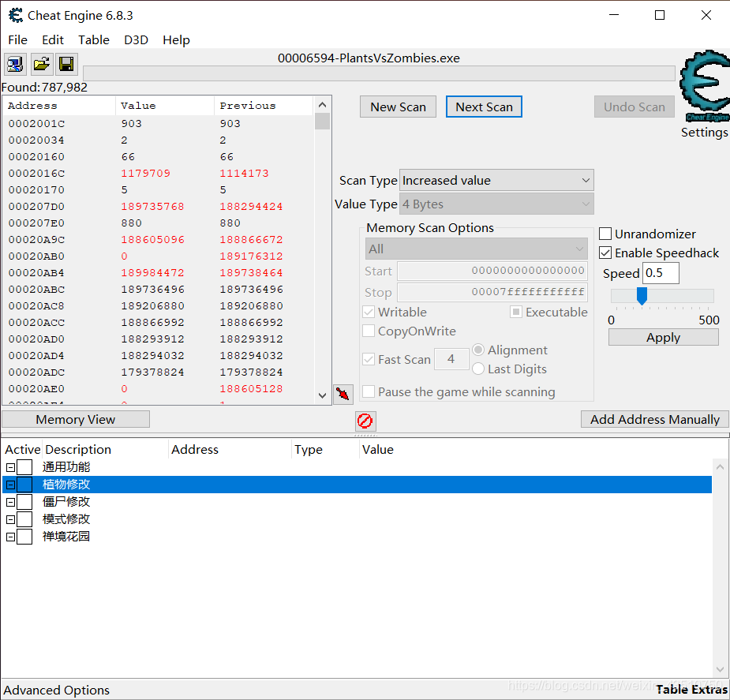Open the D3D menu

point(136,40)
